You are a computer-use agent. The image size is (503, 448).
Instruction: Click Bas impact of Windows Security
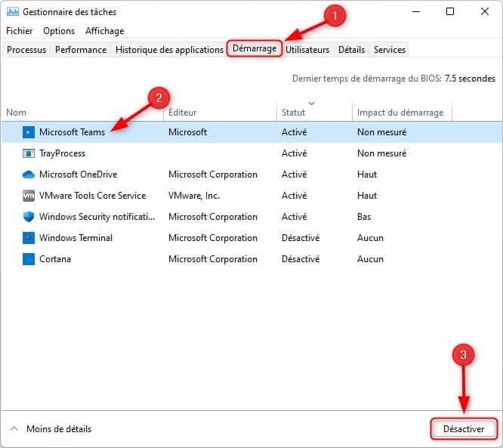364,217
